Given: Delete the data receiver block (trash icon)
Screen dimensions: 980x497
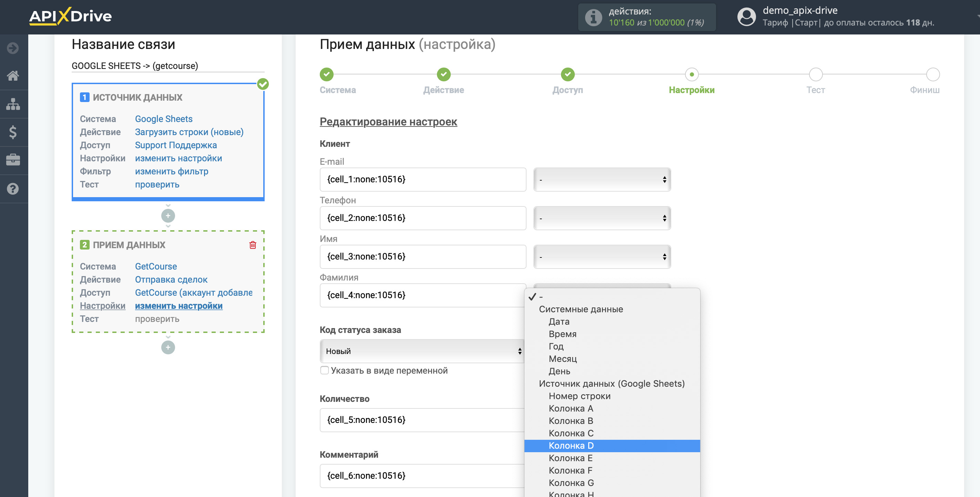Looking at the screenshot, I should pos(253,245).
